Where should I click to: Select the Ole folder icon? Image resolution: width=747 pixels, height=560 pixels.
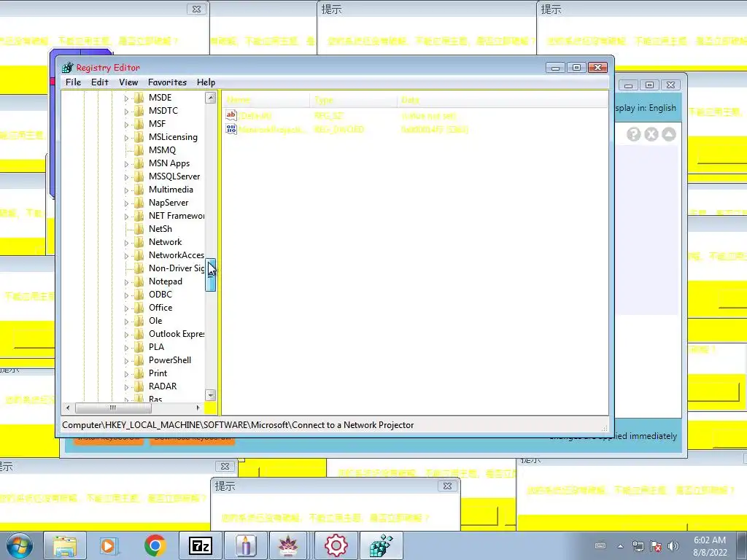pos(139,321)
